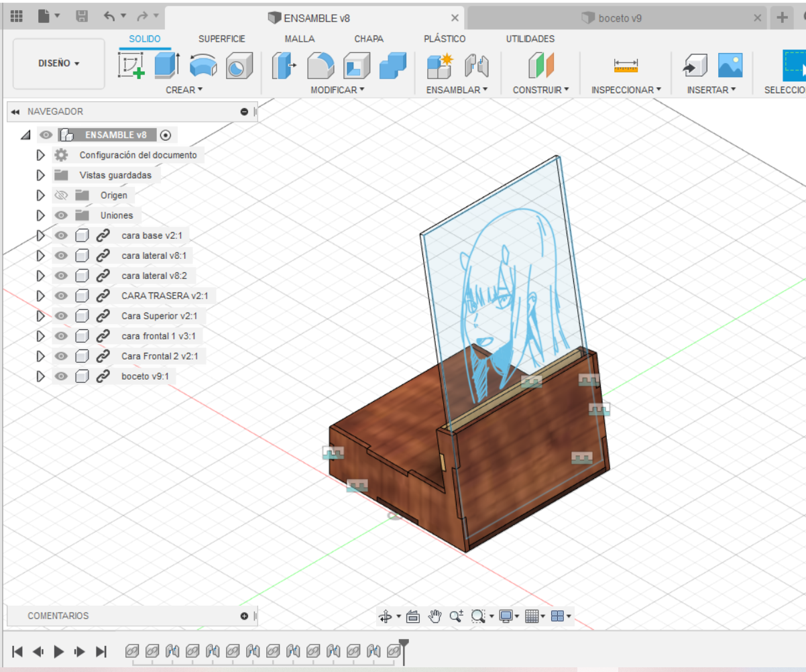Play the timeline
Viewport: 806px width, 672px height.
coord(59,651)
